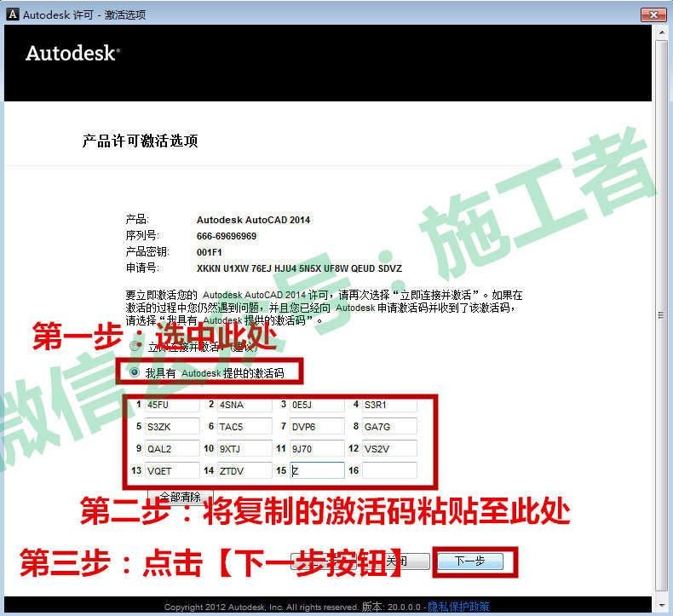
Task: Click the heading 产品许可激活选项
Action: [140, 141]
